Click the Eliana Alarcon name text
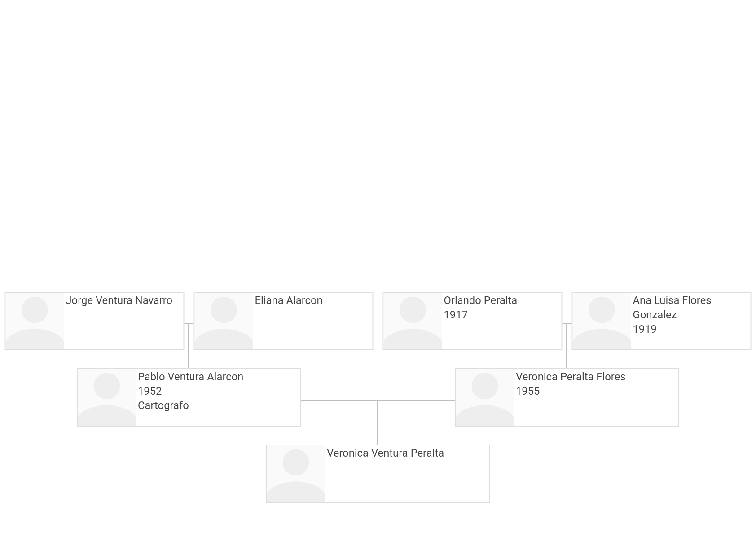Screen dimensions: 756x537 [289, 300]
